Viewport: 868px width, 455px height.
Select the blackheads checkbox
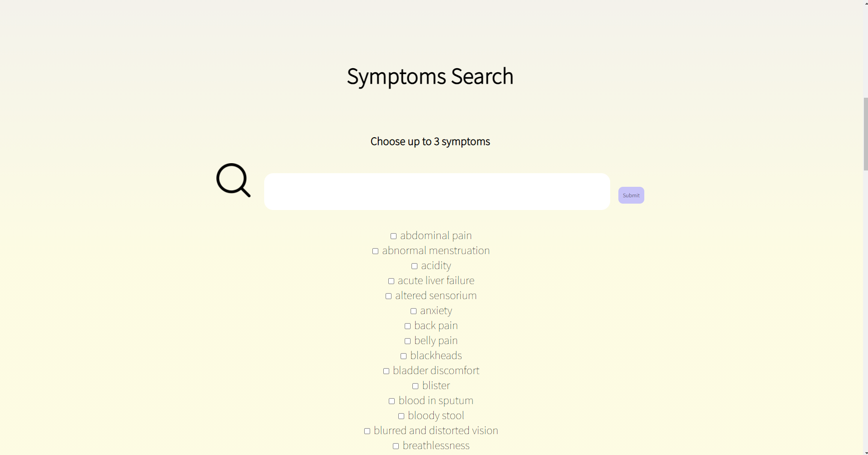[403, 356]
